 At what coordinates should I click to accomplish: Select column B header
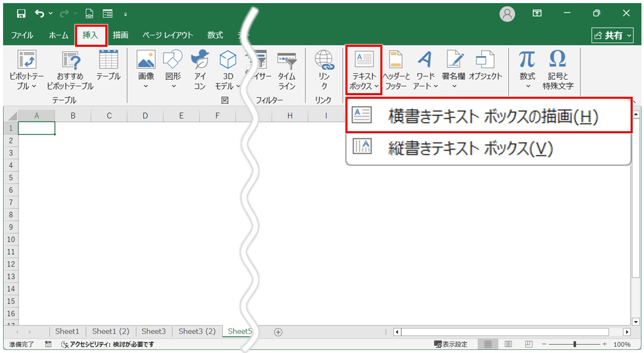pos(73,116)
